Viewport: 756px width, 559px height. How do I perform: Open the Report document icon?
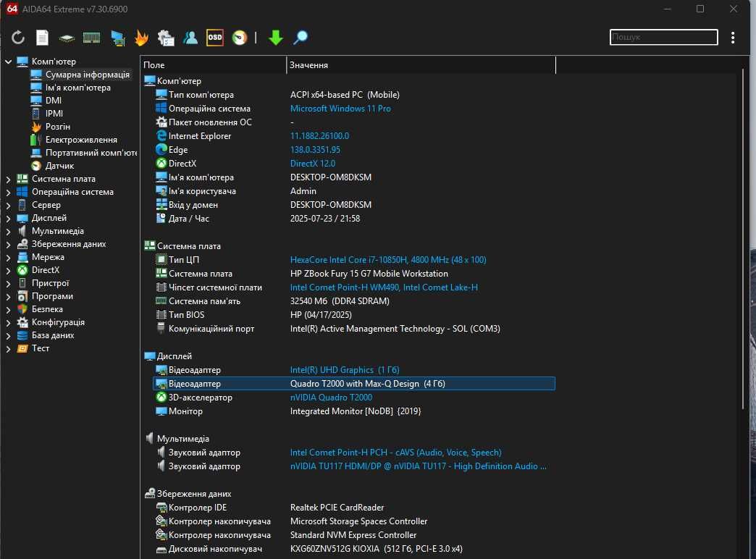pos(43,37)
